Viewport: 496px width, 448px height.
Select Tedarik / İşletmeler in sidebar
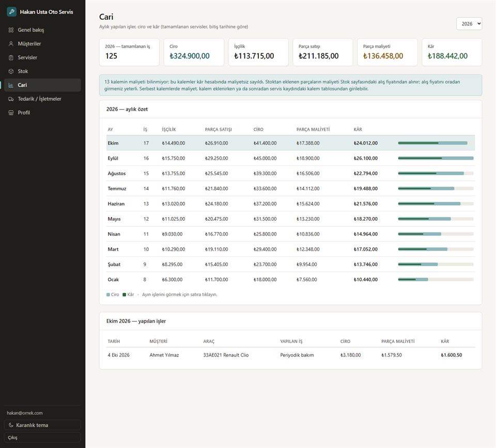pyautogui.click(x=42, y=99)
